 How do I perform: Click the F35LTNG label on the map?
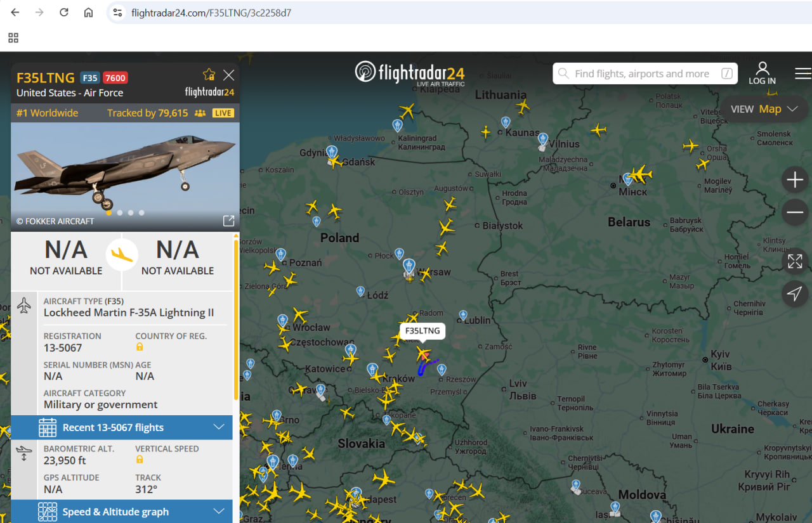(422, 331)
